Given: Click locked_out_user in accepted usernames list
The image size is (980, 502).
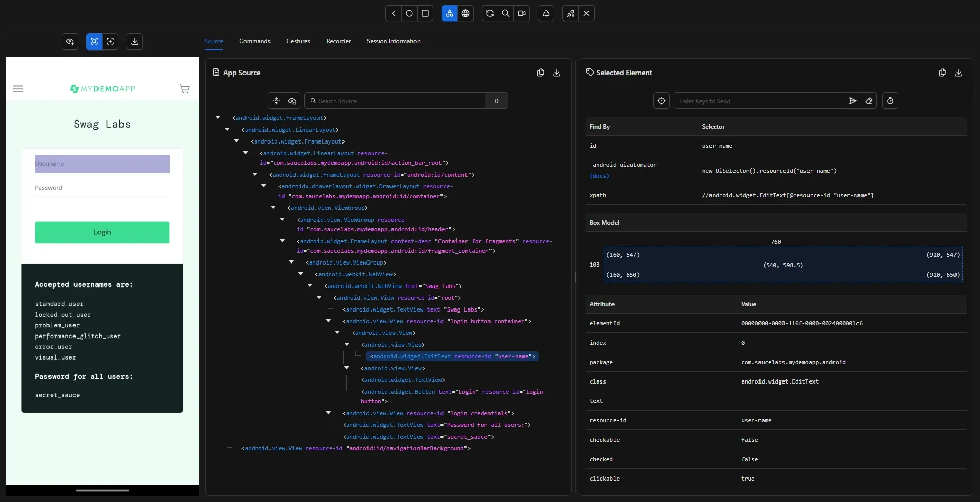Looking at the screenshot, I should (x=63, y=315).
